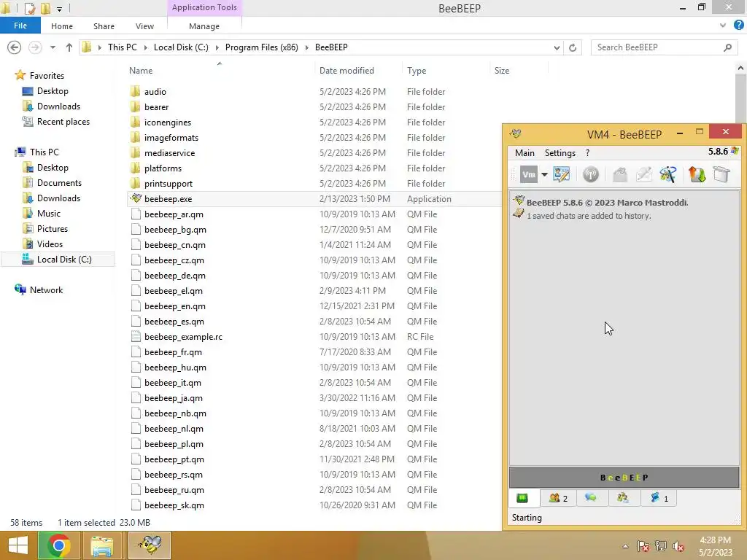Select Documents under This PC
The height and width of the screenshot is (560, 747).
pos(59,183)
